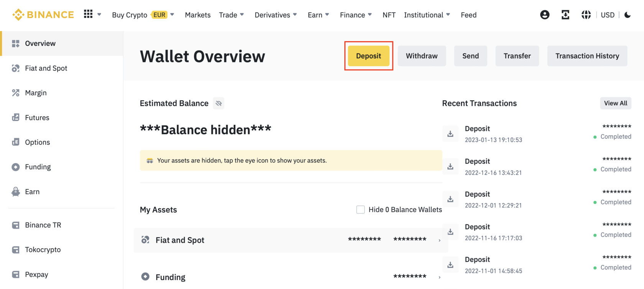
Task: Click the Transfer button
Action: click(517, 56)
